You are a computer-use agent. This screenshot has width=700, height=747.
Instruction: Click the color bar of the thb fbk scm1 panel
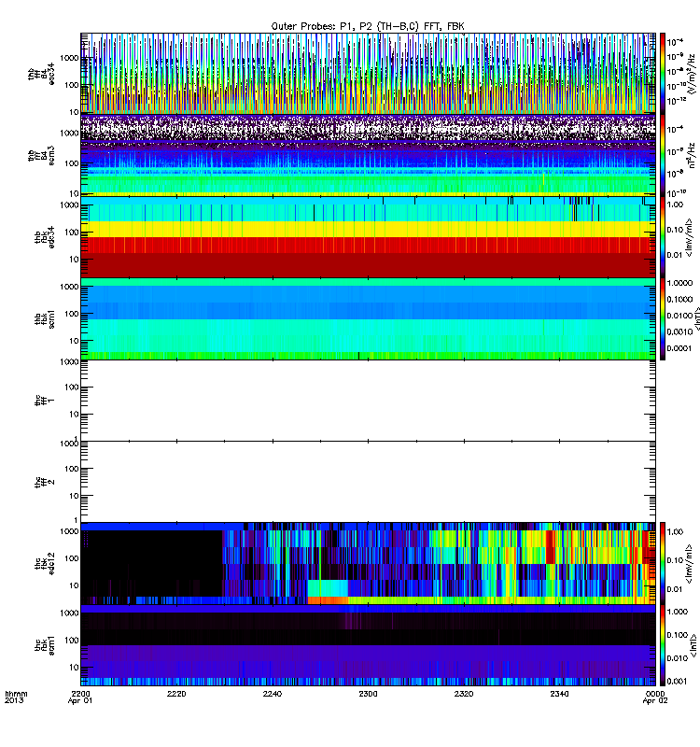[x=663, y=319]
